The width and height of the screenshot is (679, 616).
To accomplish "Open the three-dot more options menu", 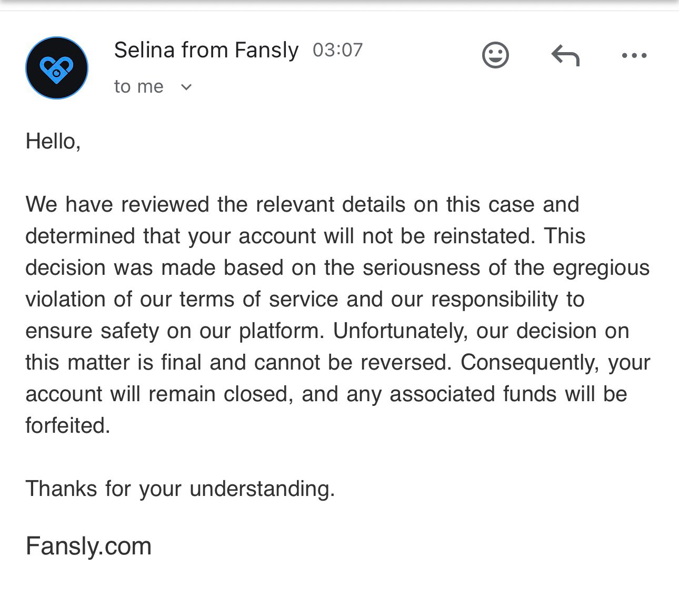I will [x=634, y=55].
